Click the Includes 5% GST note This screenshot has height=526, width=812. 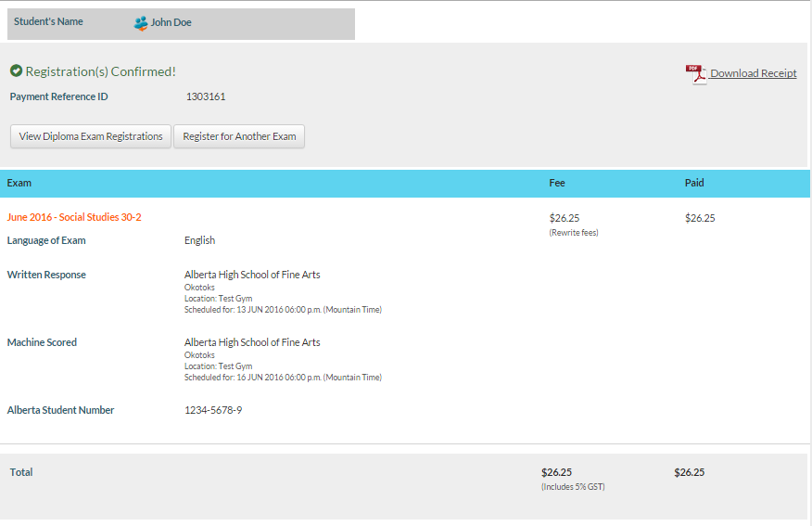pos(573,486)
